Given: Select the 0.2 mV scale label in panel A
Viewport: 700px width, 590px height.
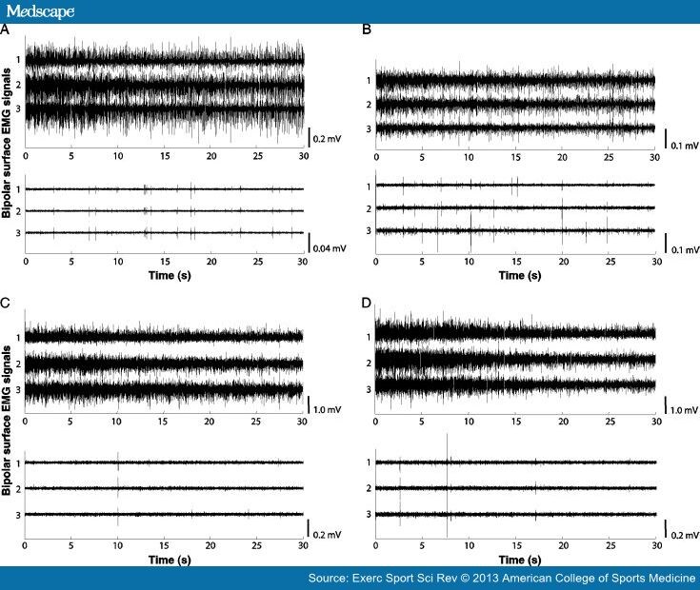Looking at the screenshot, I should click(x=328, y=139).
